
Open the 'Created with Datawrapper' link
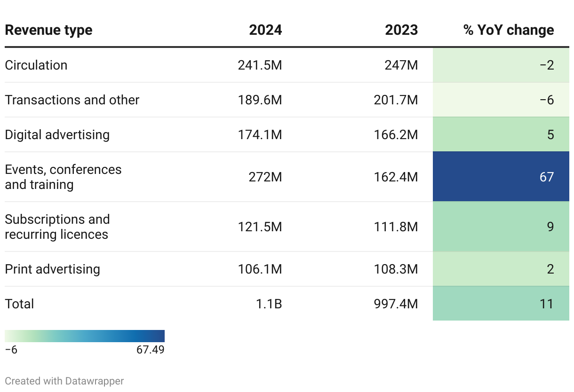pyautogui.click(x=64, y=381)
